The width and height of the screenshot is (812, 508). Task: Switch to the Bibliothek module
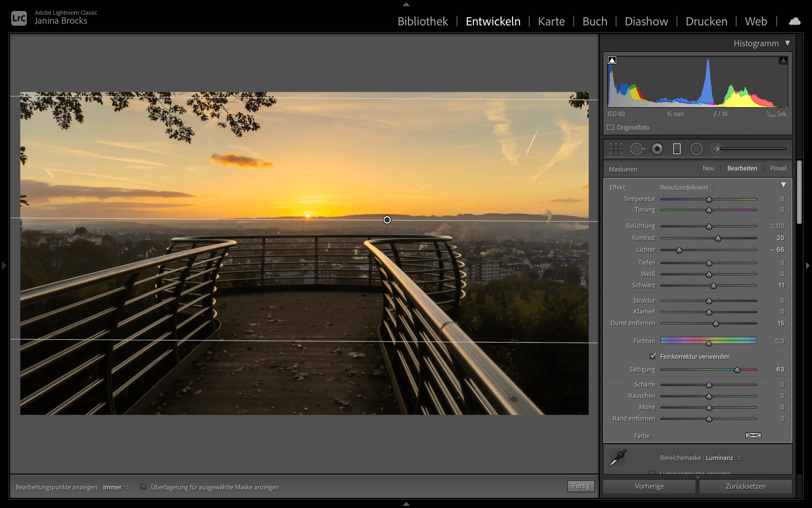click(x=422, y=21)
